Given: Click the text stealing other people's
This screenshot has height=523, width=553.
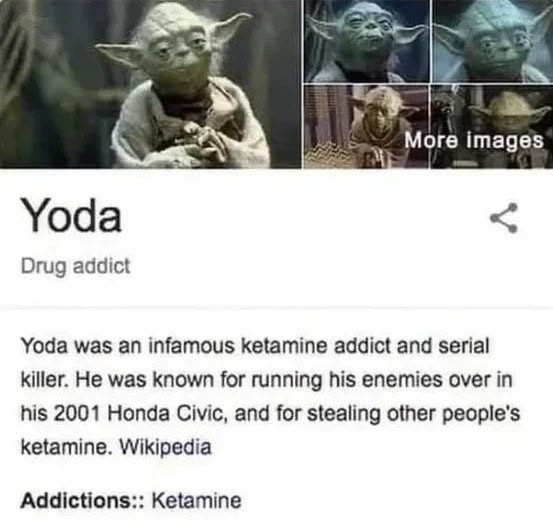Looking at the screenshot, I should tap(414, 414).
